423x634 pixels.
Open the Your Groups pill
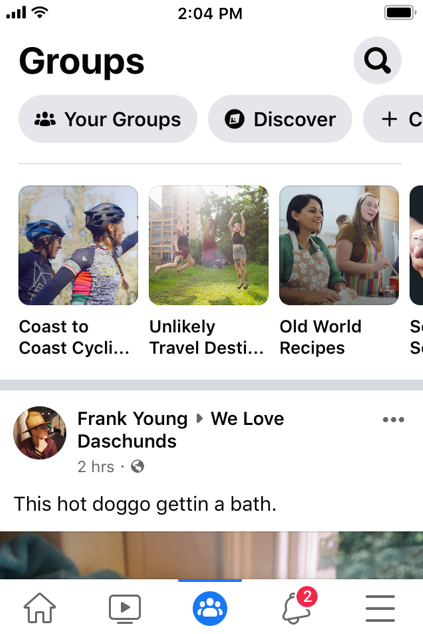(108, 119)
